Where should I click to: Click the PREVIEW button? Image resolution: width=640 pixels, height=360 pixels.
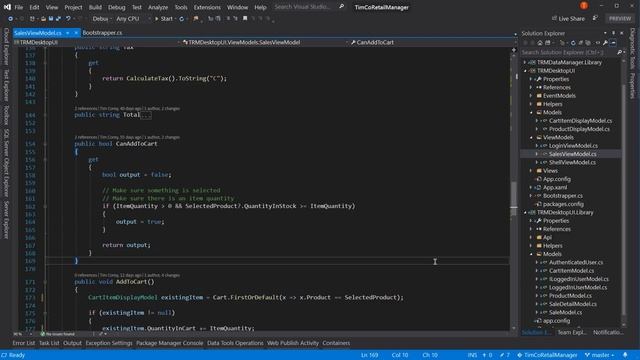(620, 19)
